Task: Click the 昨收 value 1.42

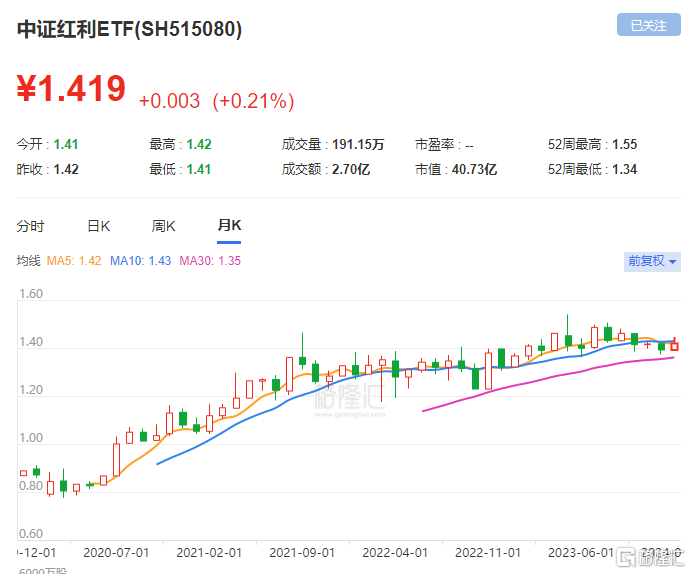Action: coord(66,170)
